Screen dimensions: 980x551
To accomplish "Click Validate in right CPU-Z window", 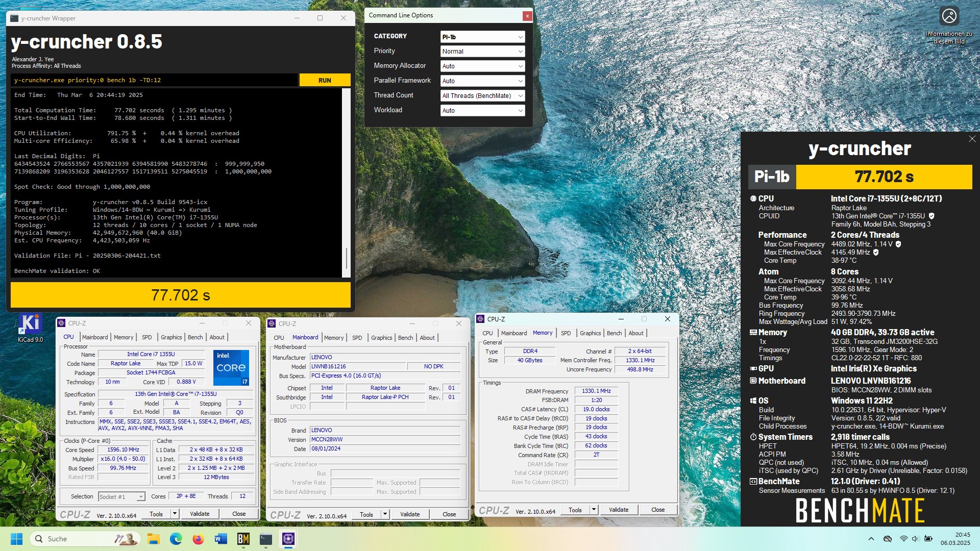I will [619, 510].
